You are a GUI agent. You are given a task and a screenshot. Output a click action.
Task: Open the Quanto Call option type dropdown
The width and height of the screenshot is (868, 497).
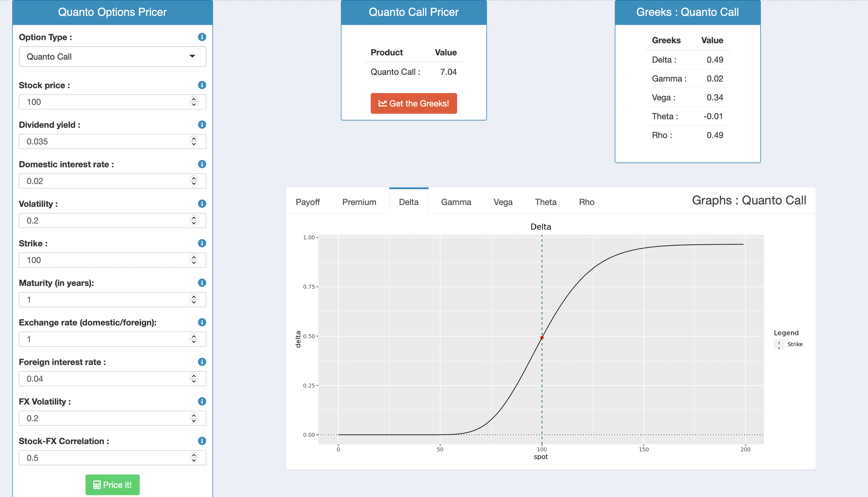[112, 57]
